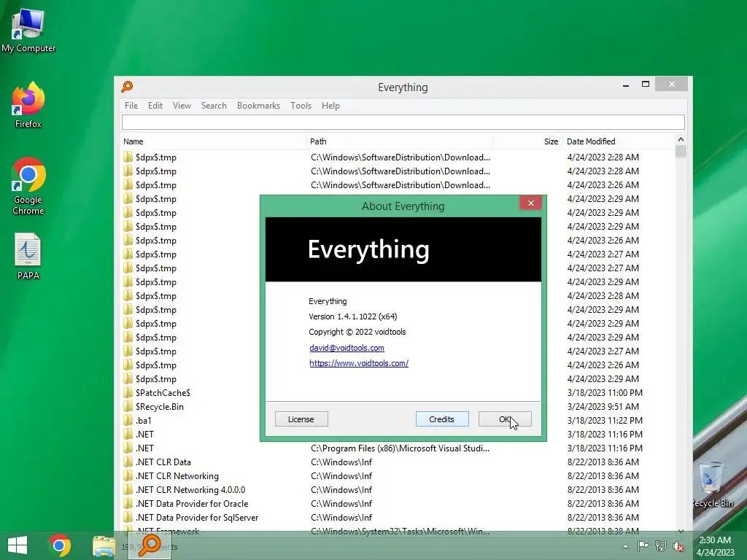This screenshot has height=560, width=747.
Task: Open the Bookmarks menu
Action: coord(259,106)
